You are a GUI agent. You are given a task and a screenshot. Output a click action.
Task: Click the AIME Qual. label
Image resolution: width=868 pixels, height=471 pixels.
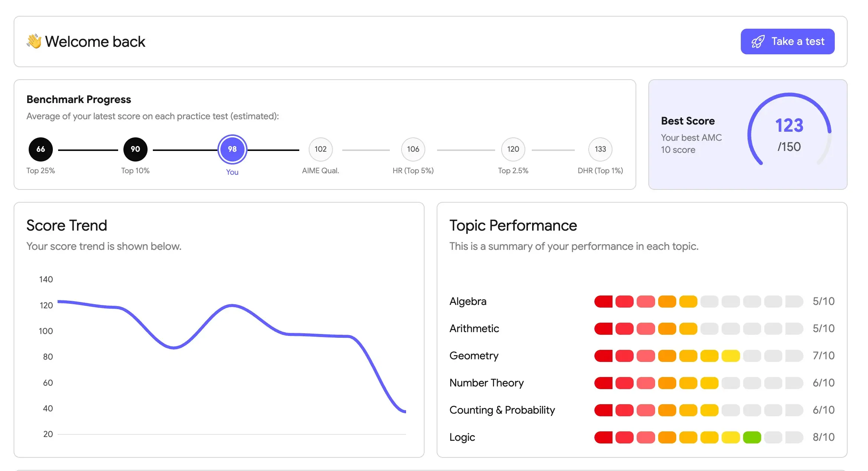coord(320,171)
